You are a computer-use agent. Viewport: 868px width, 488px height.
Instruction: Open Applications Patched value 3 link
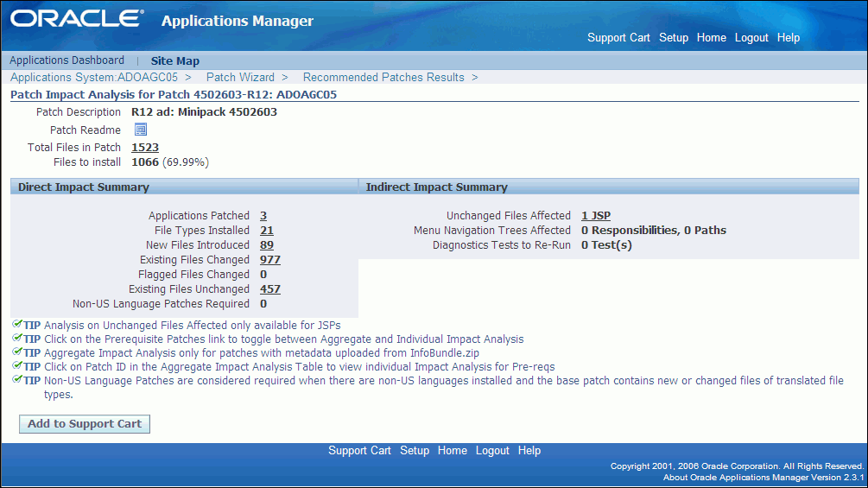pos(263,216)
